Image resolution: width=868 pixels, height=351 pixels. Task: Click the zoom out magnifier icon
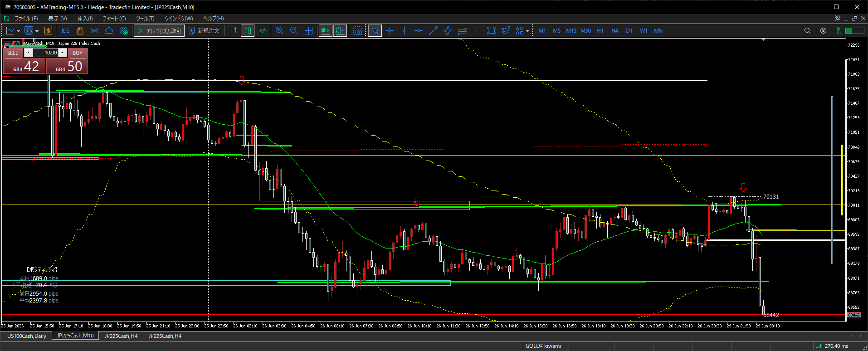(x=294, y=31)
